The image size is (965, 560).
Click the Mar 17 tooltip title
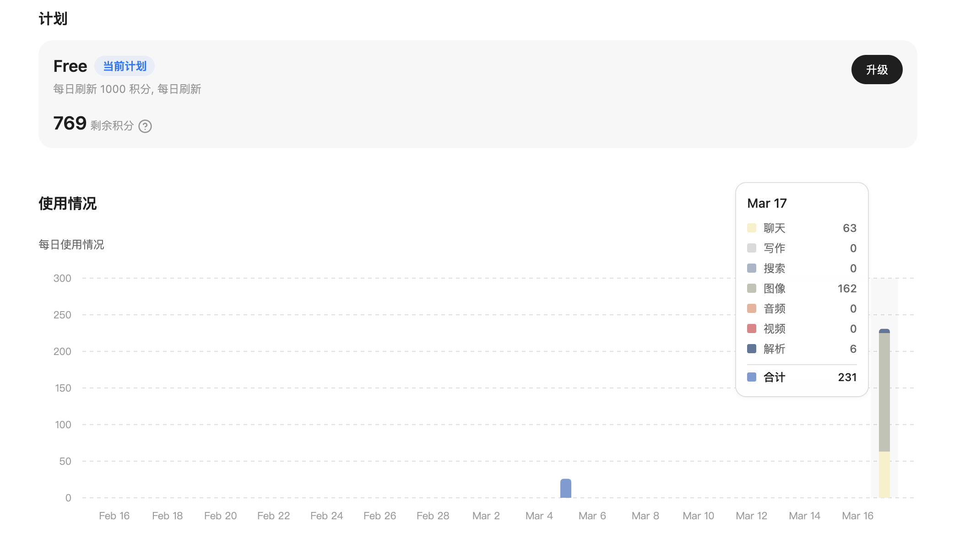tap(767, 203)
